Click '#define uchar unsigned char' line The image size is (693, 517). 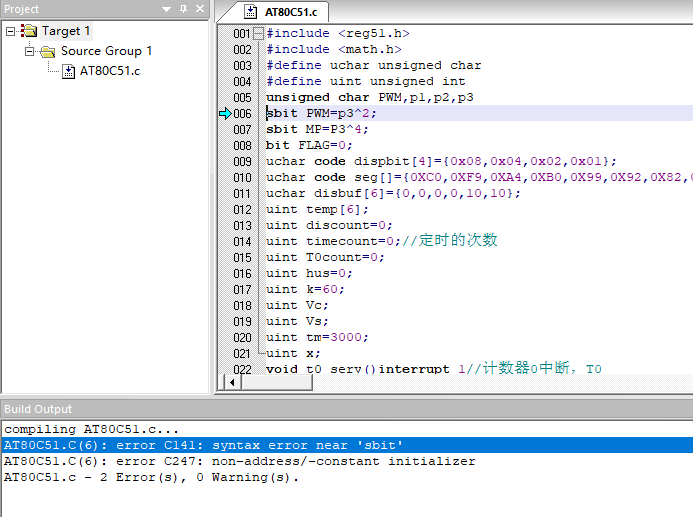tap(373, 65)
